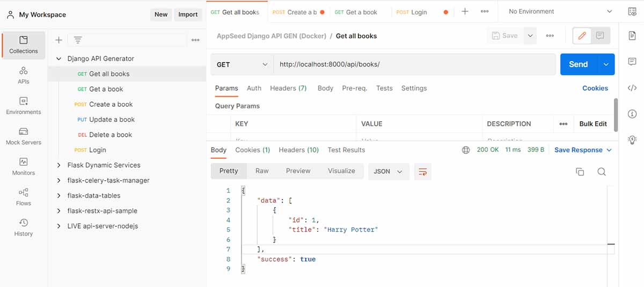Click the environment quick look icon
Viewport: 644px width, 287px height.
[x=632, y=11]
